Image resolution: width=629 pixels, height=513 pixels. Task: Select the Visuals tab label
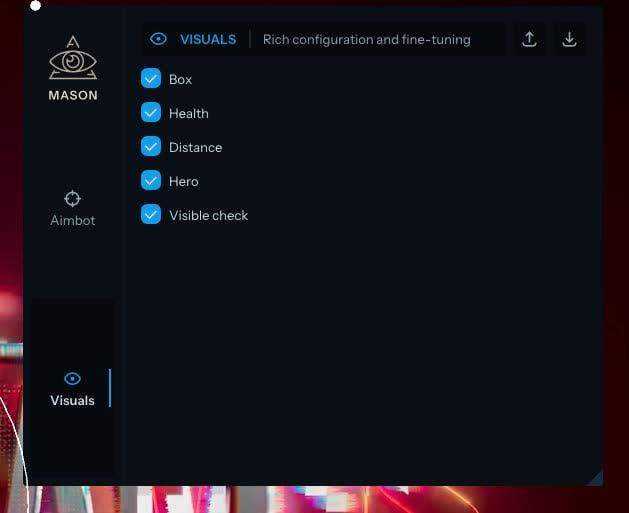tap(73, 401)
